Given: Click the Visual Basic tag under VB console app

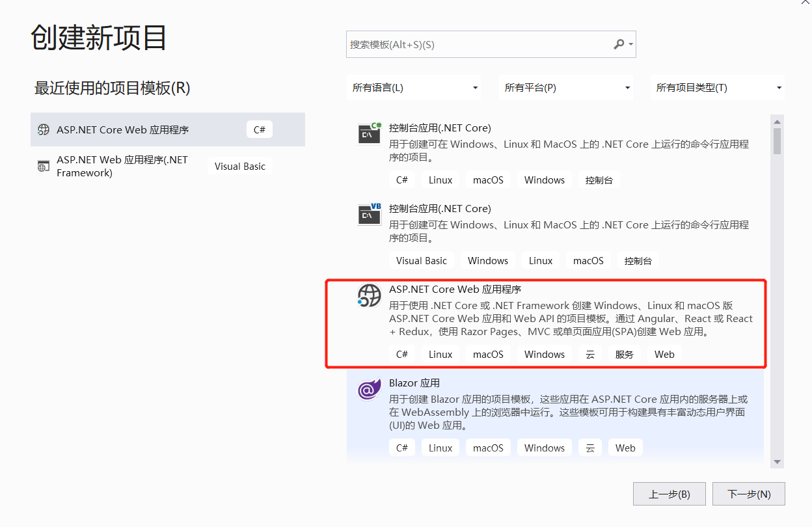Looking at the screenshot, I should coord(422,261).
